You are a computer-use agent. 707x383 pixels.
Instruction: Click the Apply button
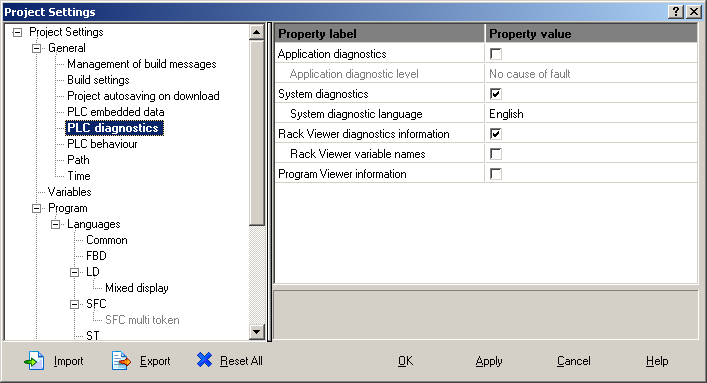coord(489,361)
